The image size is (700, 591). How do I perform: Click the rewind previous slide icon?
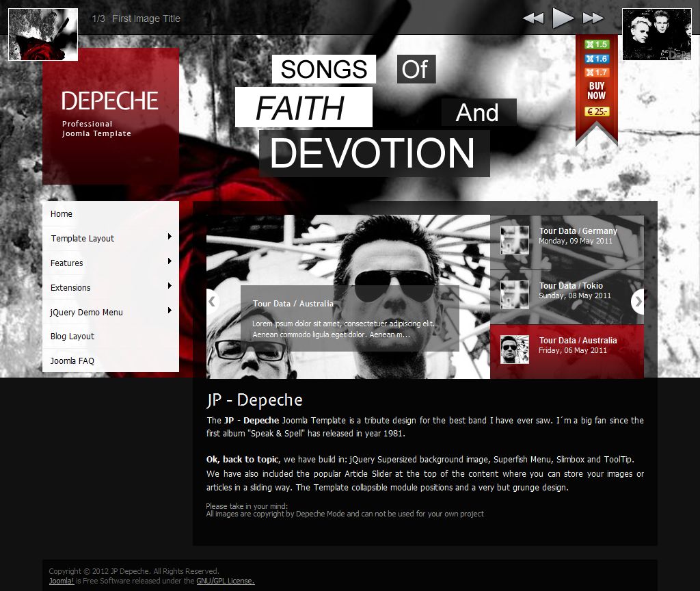coord(533,18)
